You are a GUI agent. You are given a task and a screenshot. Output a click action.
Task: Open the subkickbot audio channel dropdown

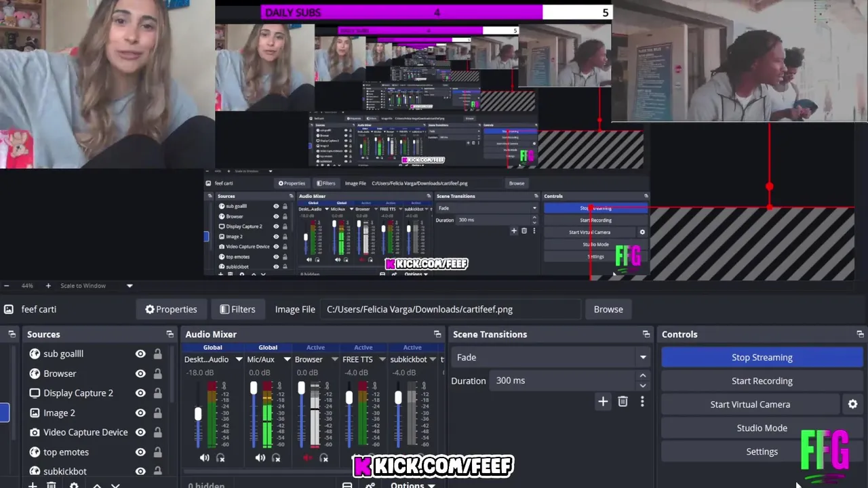click(431, 359)
